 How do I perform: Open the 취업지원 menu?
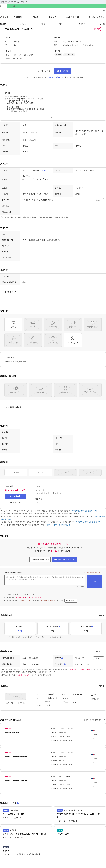pos(35,17)
